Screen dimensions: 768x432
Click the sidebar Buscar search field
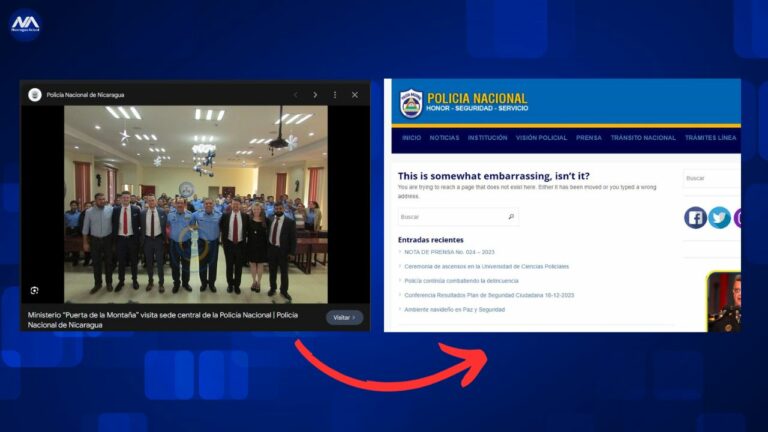coord(712,178)
